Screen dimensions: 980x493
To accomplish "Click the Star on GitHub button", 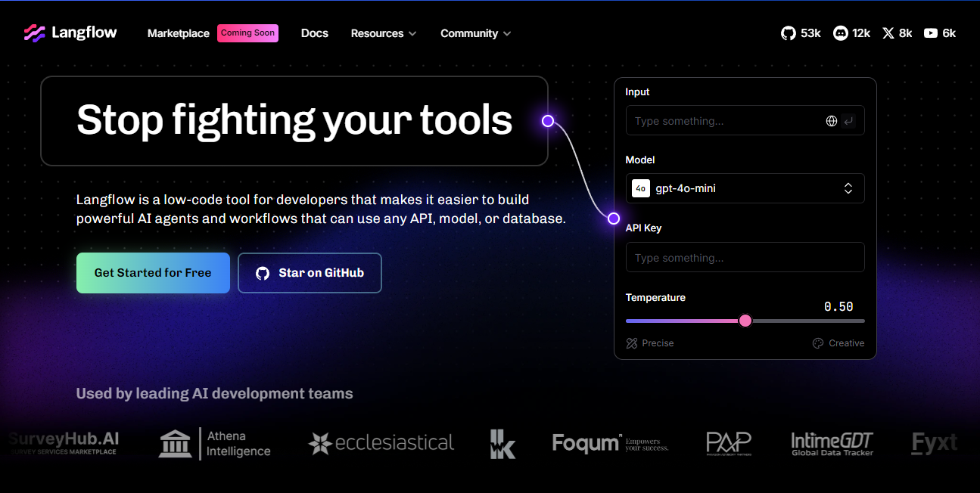I will [310, 273].
